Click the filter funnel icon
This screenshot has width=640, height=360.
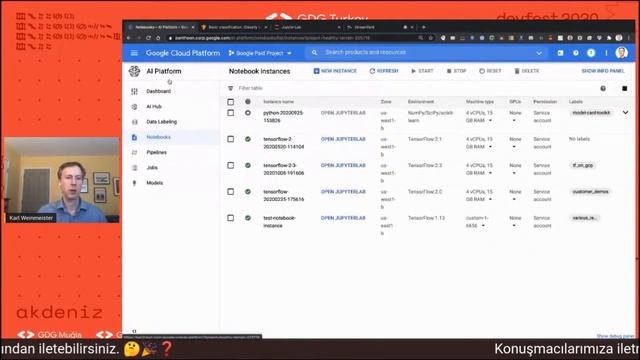(x=231, y=88)
